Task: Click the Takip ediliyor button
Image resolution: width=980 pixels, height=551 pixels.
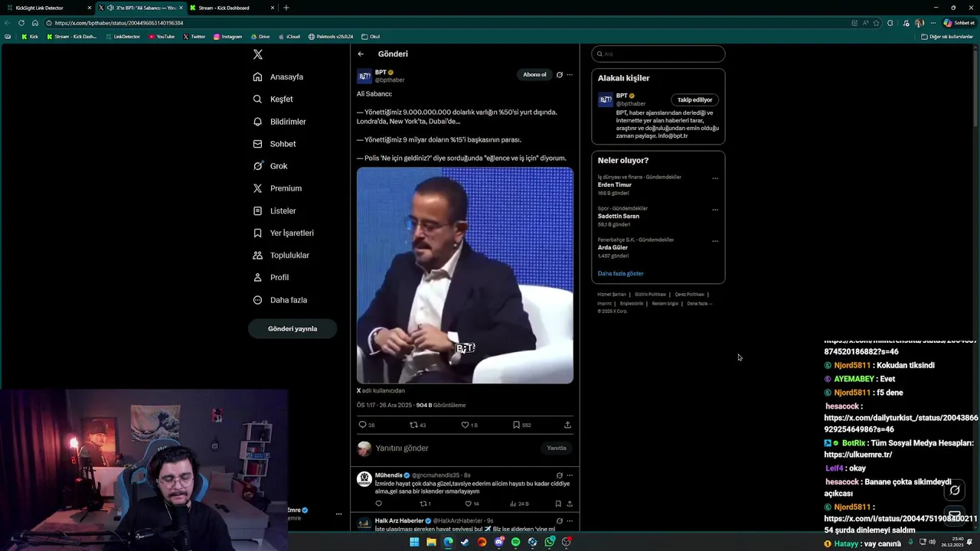Action: click(x=694, y=99)
